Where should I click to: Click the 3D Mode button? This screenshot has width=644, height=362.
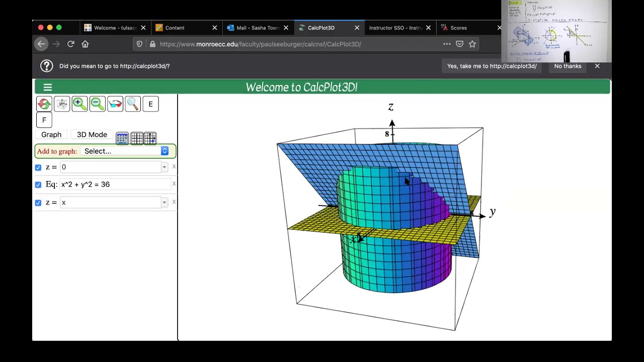(x=92, y=135)
